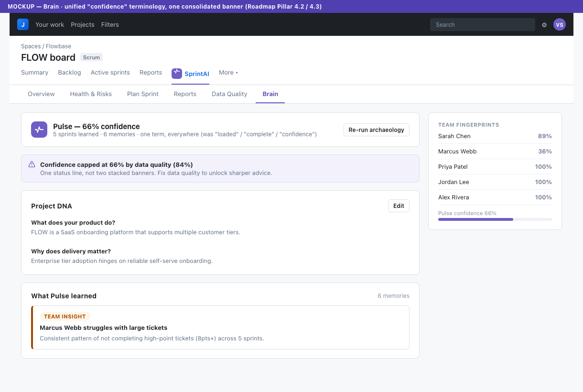The width and height of the screenshot is (583, 392).
Task: Open the Projects menu in top bar
Action: point(83,25)
